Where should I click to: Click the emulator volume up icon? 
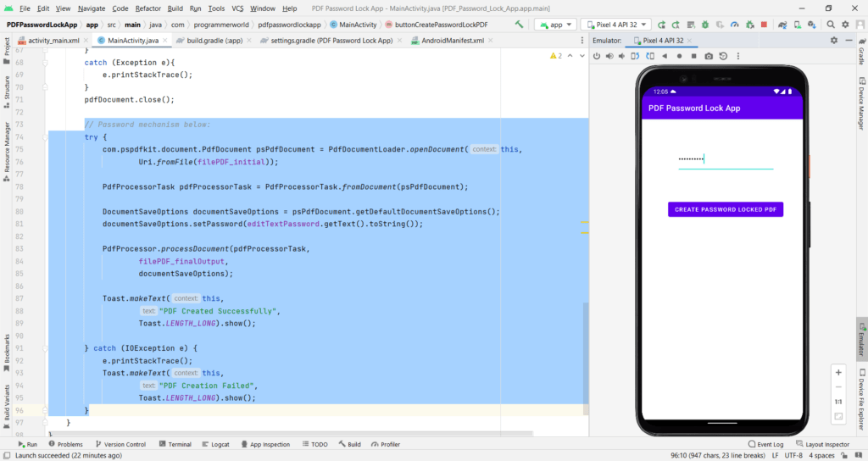[x=609, y=56]
